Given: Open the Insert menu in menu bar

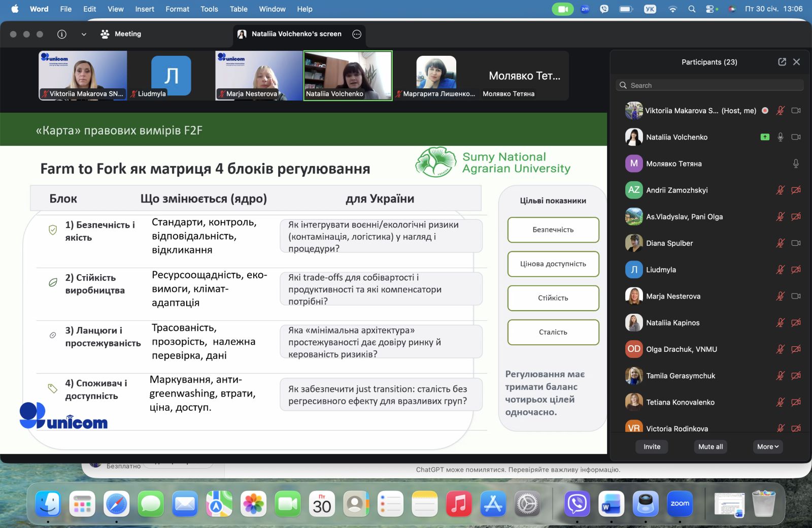Looking at the screenshot, I should click(x=145, y=9).
